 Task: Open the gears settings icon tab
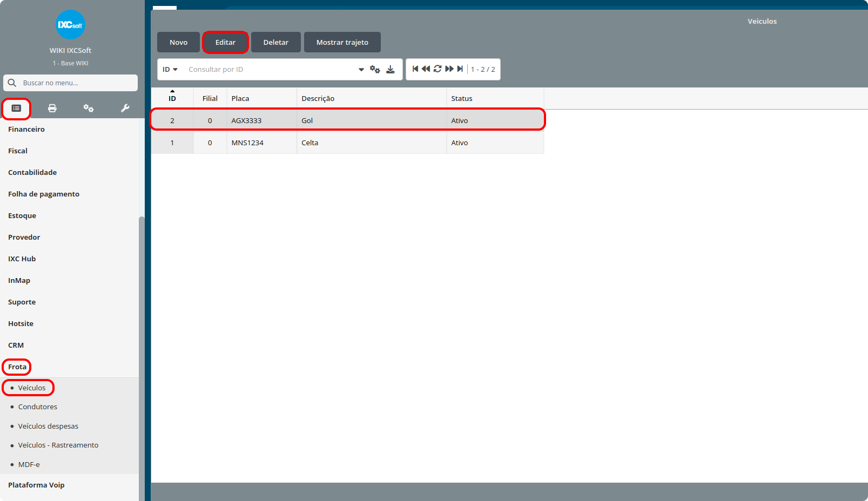89,109
